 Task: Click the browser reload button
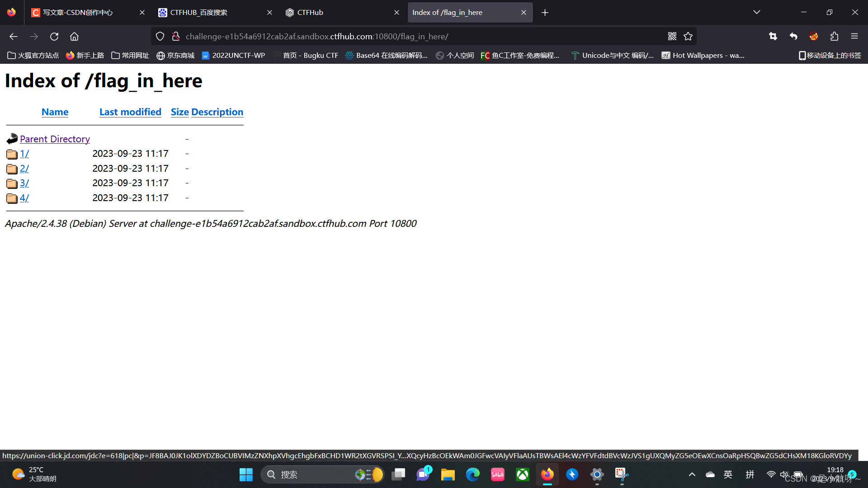click(54, 37)
